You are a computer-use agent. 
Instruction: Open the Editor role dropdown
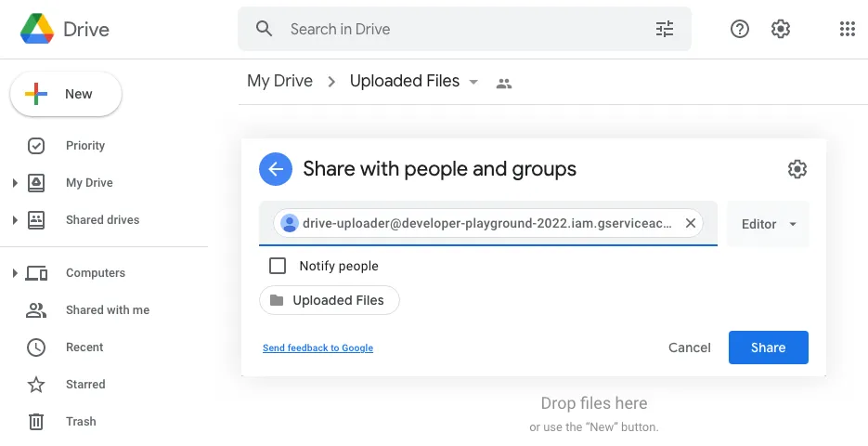point(768,224)
